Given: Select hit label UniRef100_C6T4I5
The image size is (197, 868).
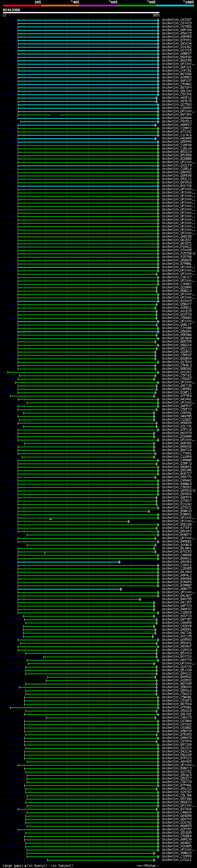Looking at the screenshot, I should pyautogui.click(x=177, y=23).
